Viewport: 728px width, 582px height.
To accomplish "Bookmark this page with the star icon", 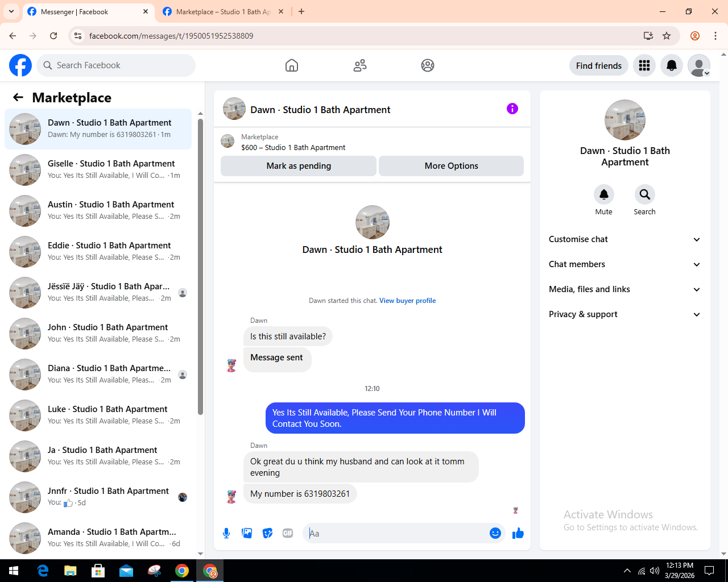I will click(667, 36).
